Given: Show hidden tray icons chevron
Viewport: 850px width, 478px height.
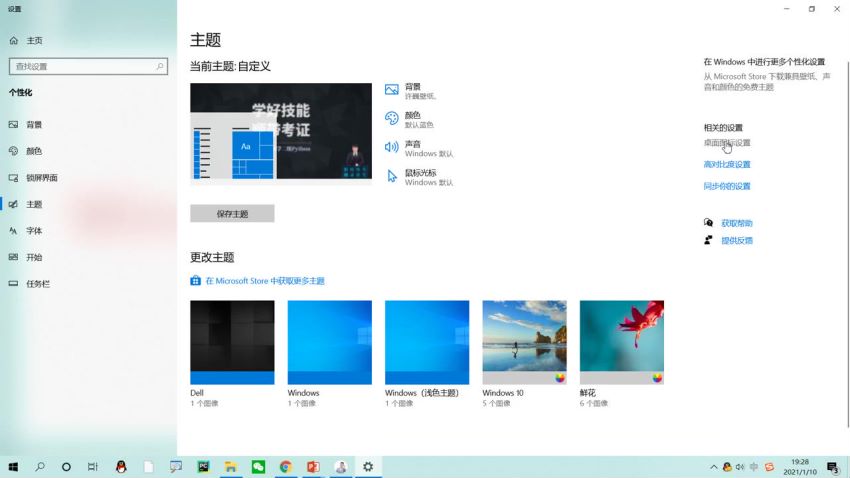Looking at the screenshot, I should pos(713,467).
